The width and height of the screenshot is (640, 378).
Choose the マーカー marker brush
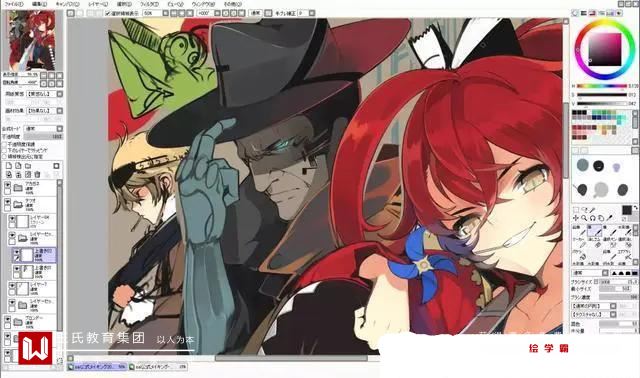pyautogui.click(x=579, y=242)
